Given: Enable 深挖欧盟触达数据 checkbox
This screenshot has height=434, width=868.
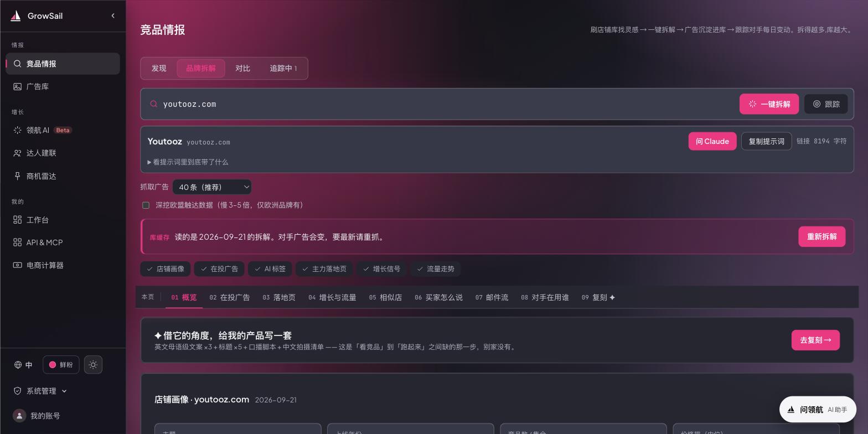Looking at the screenshot, I should click(146, 205).
